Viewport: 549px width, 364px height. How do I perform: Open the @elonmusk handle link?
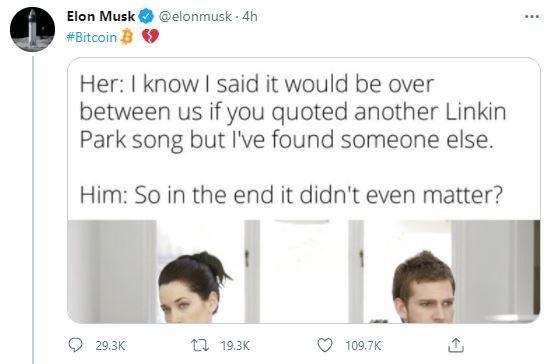click(x=195, y=16)
